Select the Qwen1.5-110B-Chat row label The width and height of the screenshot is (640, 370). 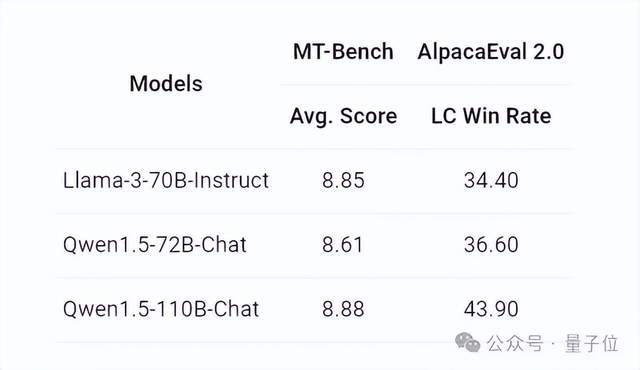coord(161,309)
